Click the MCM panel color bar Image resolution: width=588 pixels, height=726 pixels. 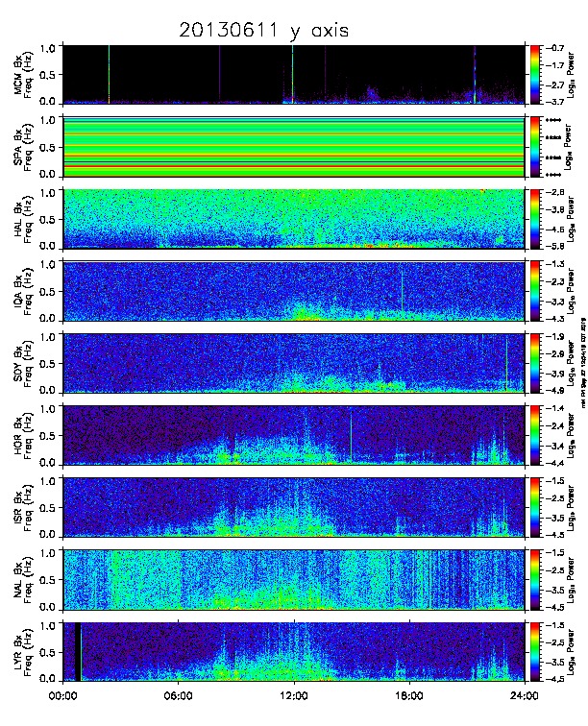[x=535, y=74]
